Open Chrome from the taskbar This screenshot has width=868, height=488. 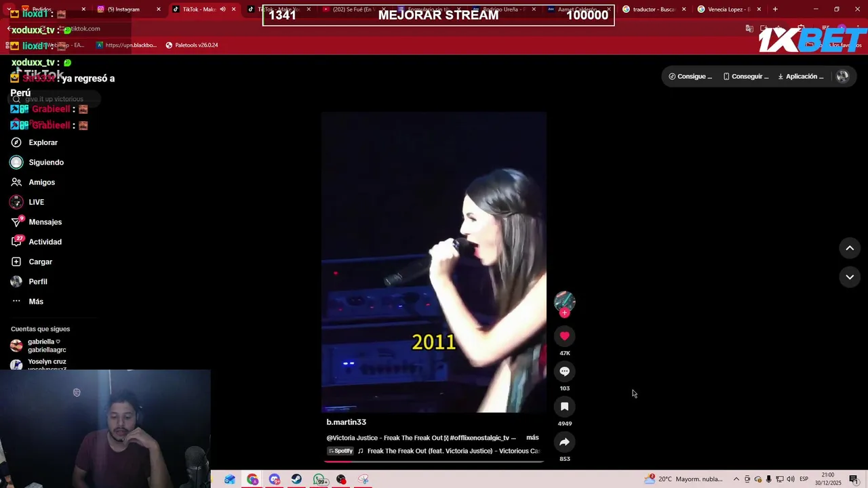pyautogui.click(x=252, y=479)
